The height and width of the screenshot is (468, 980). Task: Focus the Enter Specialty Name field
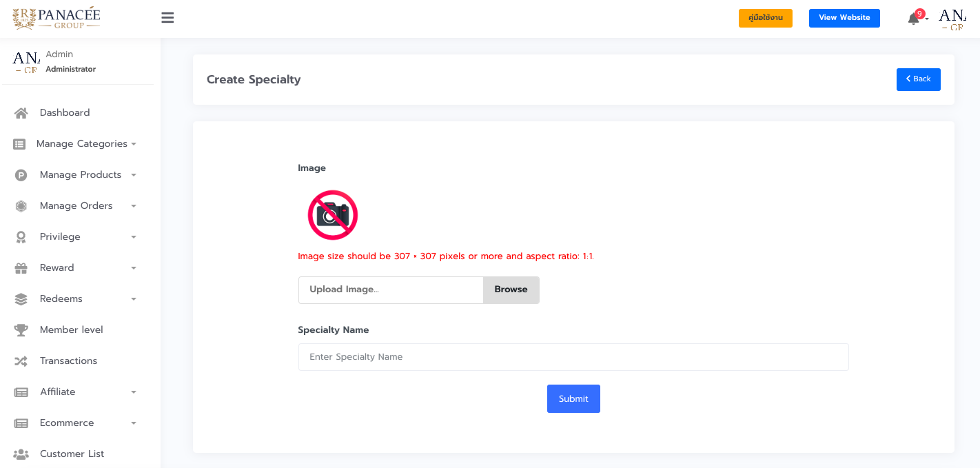tap(573, 357)
